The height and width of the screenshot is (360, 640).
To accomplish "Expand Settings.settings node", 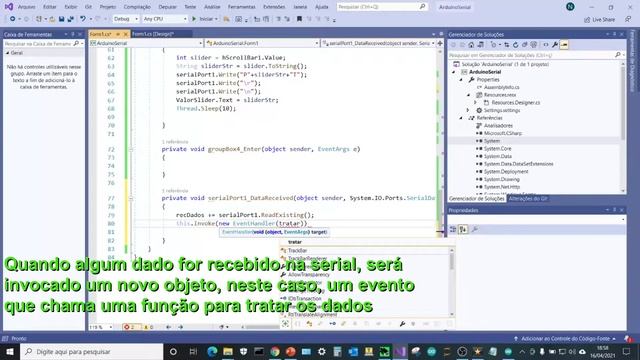I will (468, 110).
